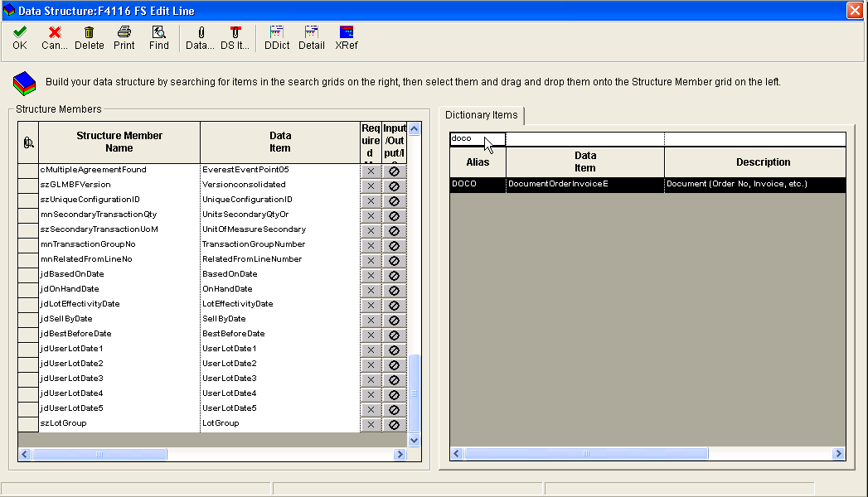Click the Required column header
868x497 pixels.
(x=371, y=142)
